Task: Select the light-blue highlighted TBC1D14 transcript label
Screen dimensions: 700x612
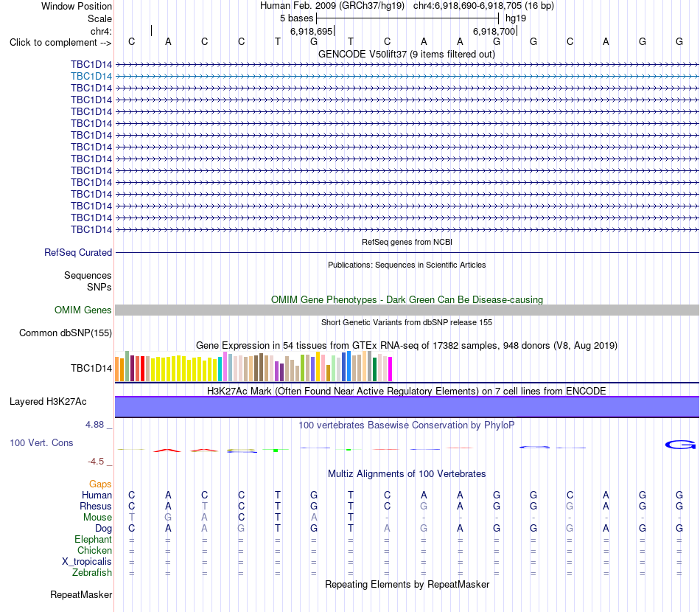Action: pos(91,77)
